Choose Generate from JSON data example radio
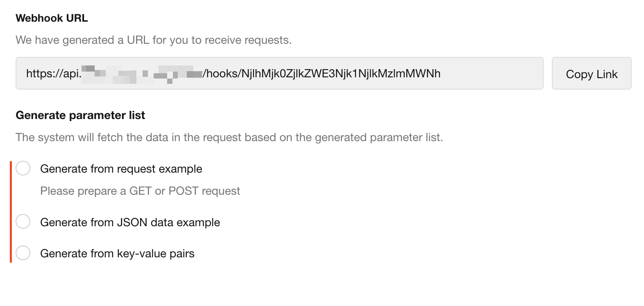 click(23, 221)
